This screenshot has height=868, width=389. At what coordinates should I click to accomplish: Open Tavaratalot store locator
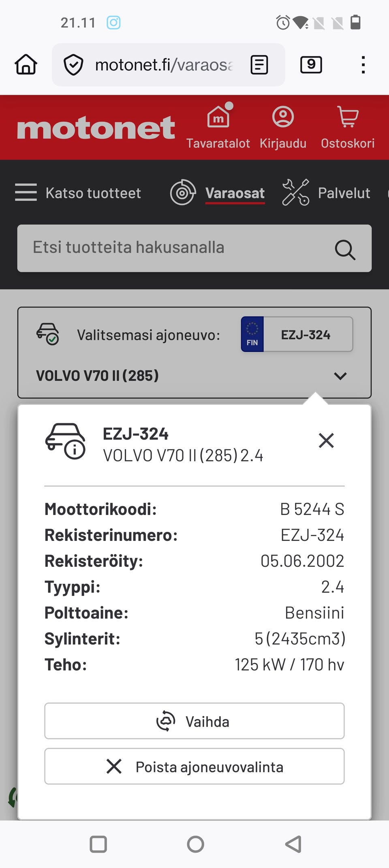coord(218,127)
